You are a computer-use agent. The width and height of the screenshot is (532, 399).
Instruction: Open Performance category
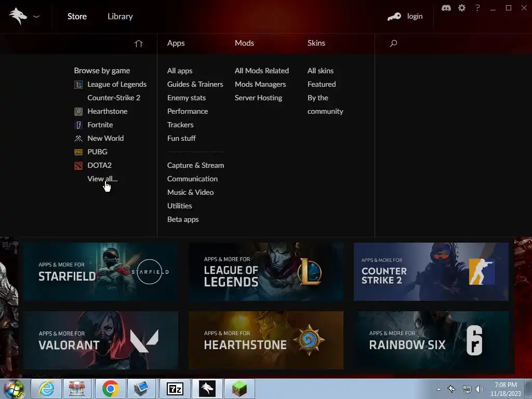pos(187,111)
